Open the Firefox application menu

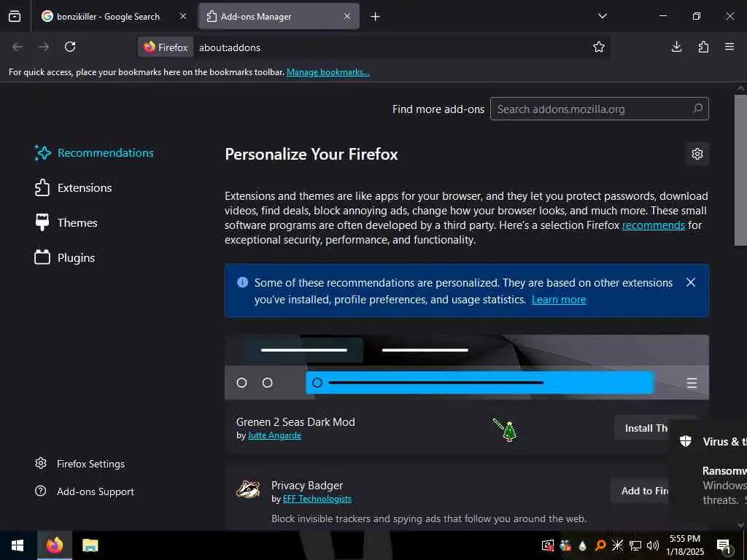click(x=729, y=47)
